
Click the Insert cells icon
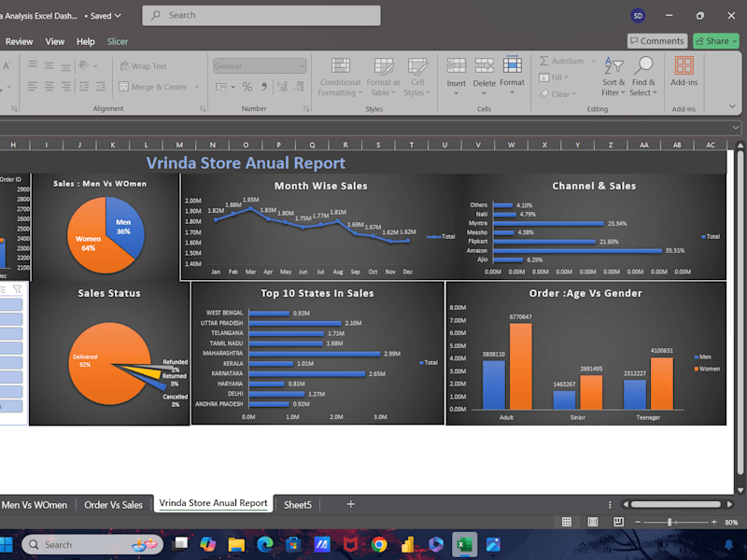click(456, 65)
